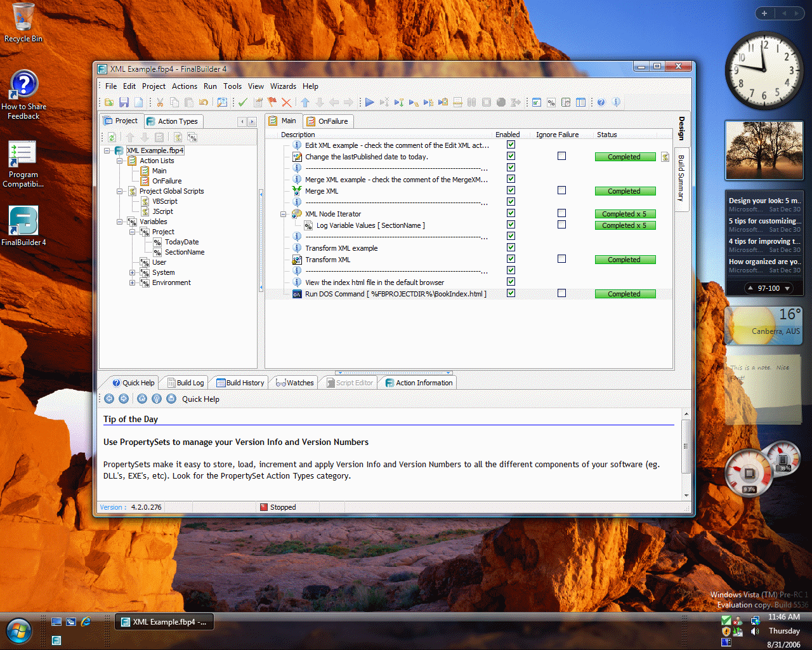Click the percent icon in Project panel toolbar
Viewport: 812px width, 650px height.
(192, 137)
